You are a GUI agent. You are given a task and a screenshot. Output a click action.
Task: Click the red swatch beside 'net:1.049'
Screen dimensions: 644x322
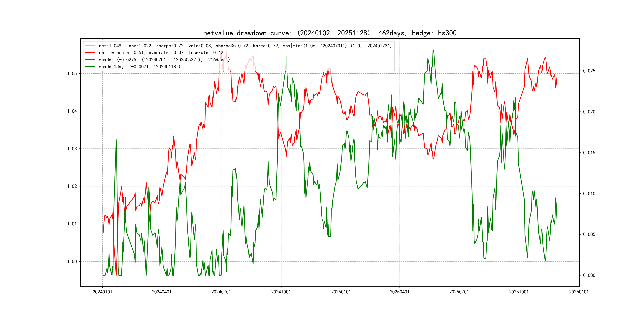pos(90,46)
